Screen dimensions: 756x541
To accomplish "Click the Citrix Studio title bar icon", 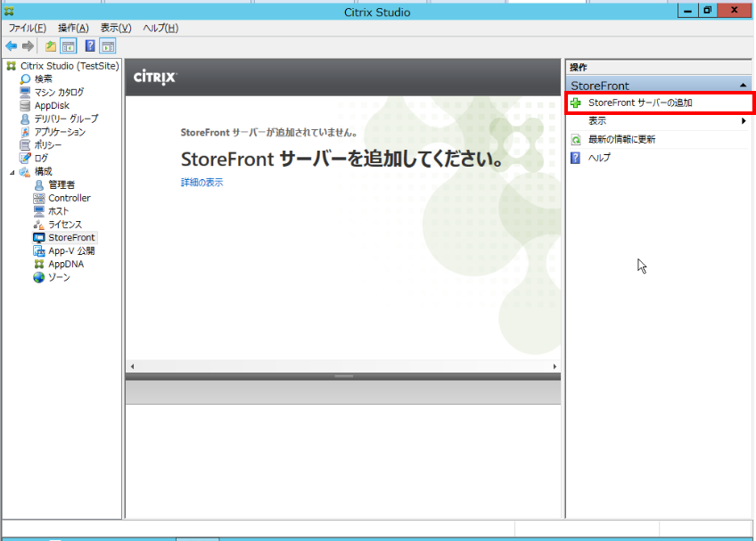I will click(x=9, y=12).
